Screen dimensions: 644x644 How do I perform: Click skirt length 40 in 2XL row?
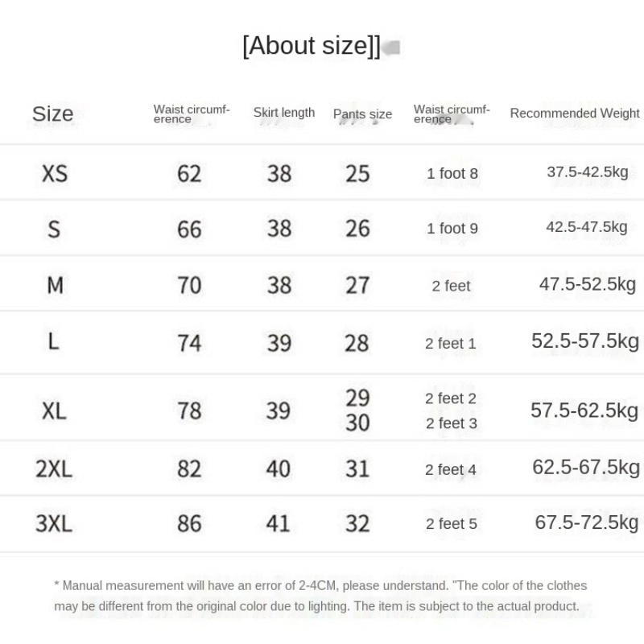[279, 468]
